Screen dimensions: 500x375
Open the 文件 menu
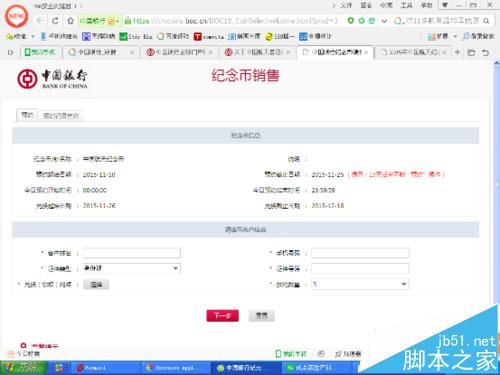(346, 5)
